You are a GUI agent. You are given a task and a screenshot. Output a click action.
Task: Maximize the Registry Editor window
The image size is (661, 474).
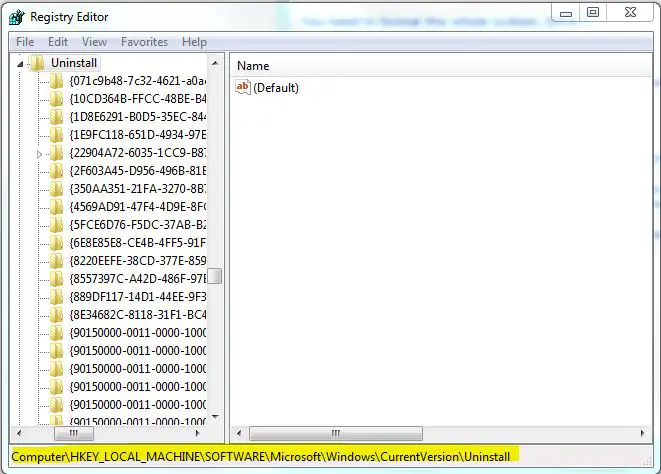pos(593,13)
